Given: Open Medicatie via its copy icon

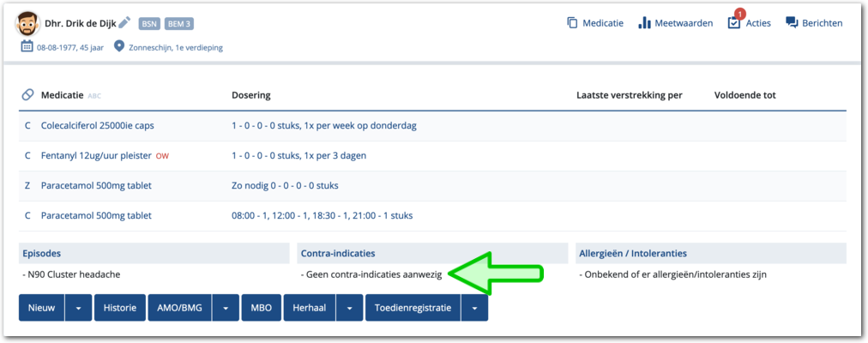Looking at the screenshot, I should pos(572,23).
